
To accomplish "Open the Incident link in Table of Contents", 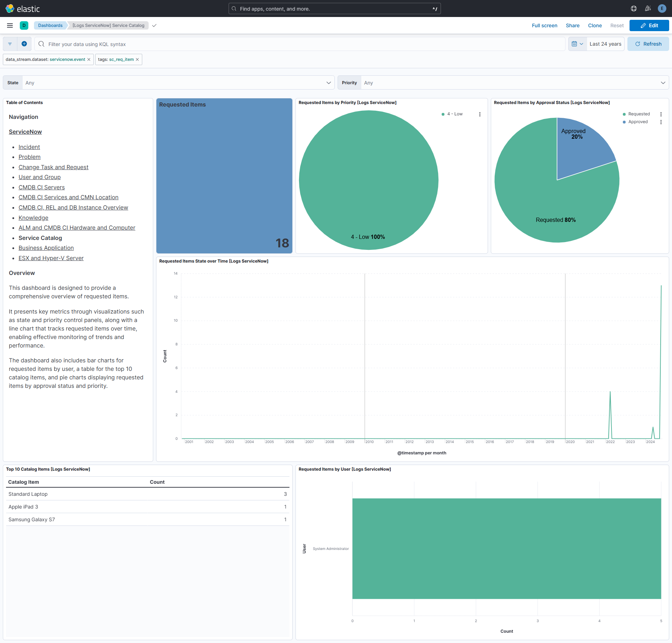I will 29,147.
